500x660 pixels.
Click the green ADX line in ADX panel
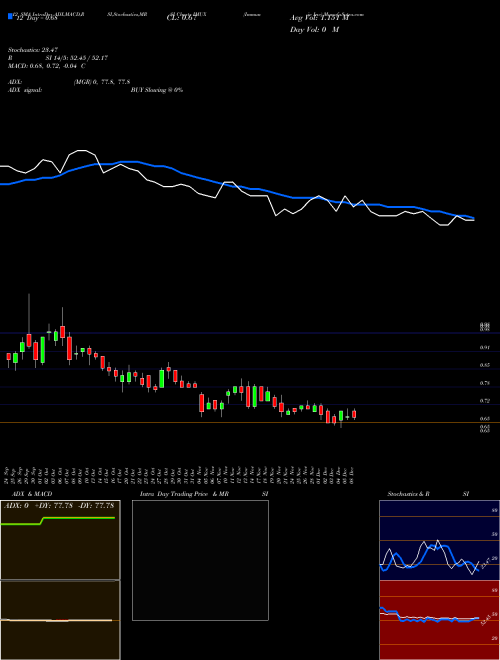pyautogui.click(x=58, y=521)
